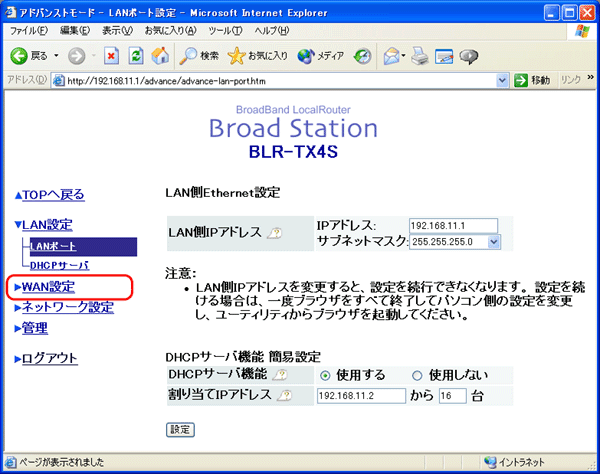Image resolution: width=600 pixels, height=474 pixels.
Task: Open the address bar dropdown arrow
Action: (x=502, y=81)
